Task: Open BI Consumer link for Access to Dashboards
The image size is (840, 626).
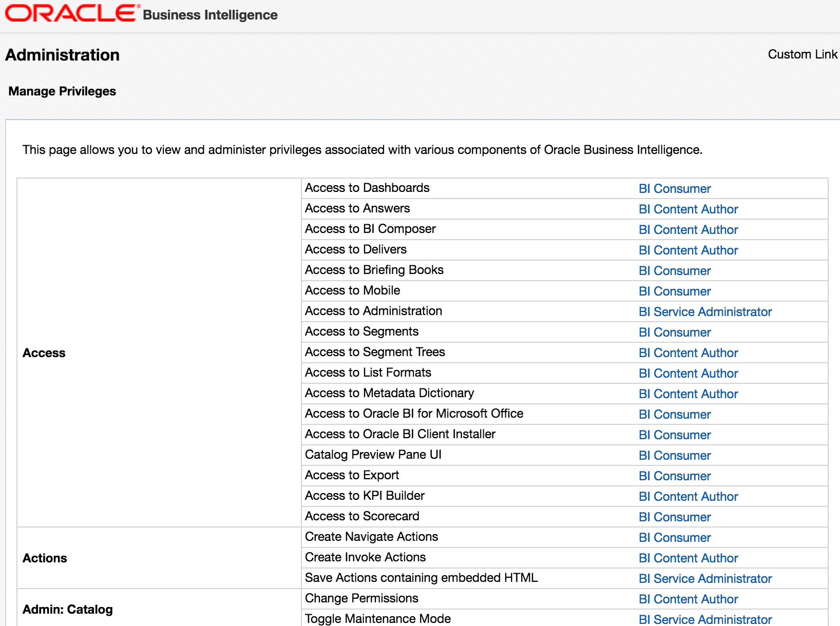Action: point(675,188)
